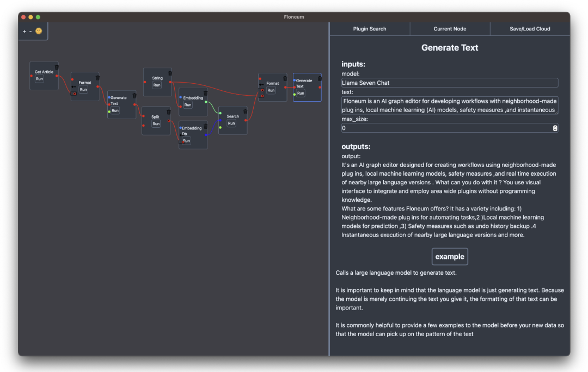The height and width of the screenshot is (372, 588).
Task: Click the Search node's bottom yellow-green input port
Action: (x=220, y=128)
